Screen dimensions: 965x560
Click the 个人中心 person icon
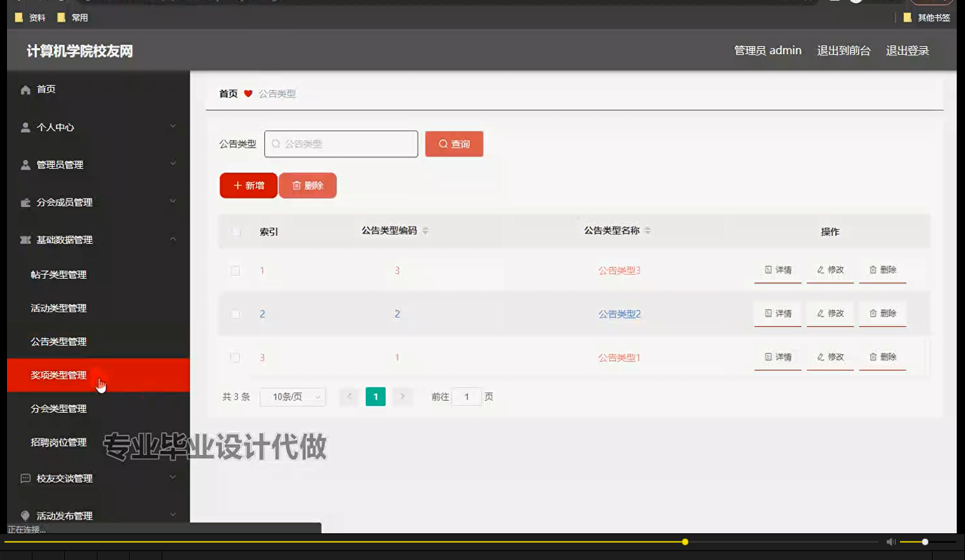click(x=24, y=127)
